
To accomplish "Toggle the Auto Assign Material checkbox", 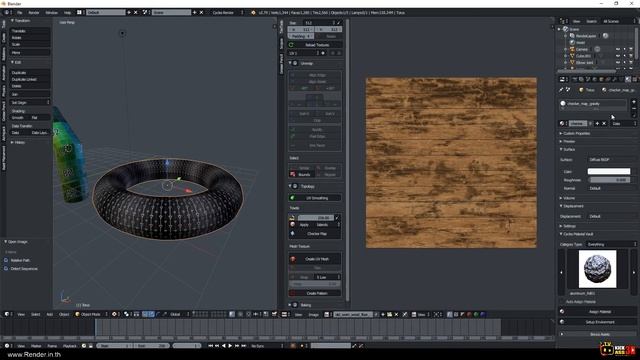I will [x=562, y=302].
